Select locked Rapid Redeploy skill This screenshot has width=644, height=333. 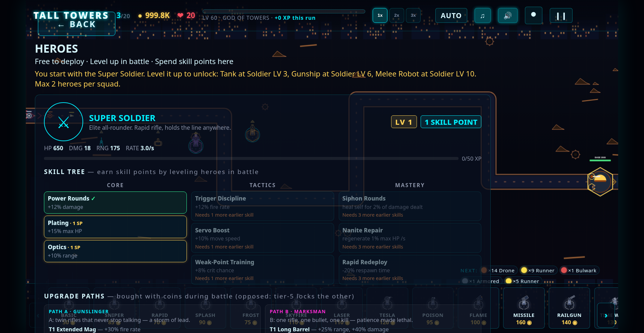[410, 270]
